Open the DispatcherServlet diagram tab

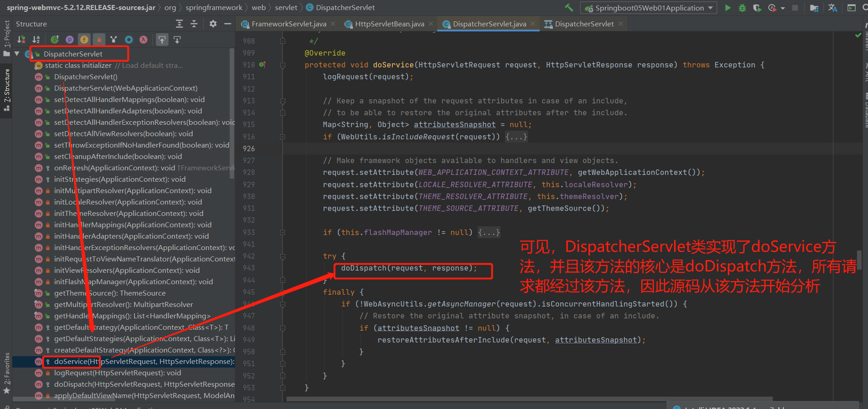[584, 24]
